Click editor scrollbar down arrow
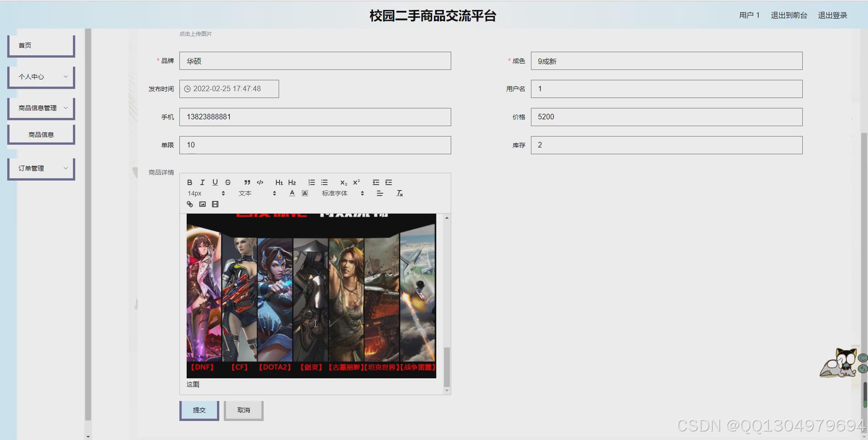 coord(447,390)
